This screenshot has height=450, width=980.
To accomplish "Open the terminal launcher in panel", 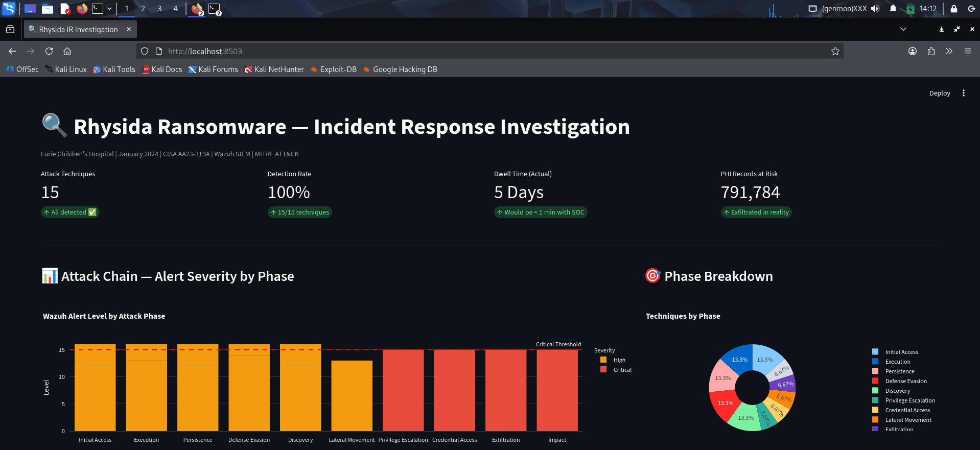I will pos(98,9).
